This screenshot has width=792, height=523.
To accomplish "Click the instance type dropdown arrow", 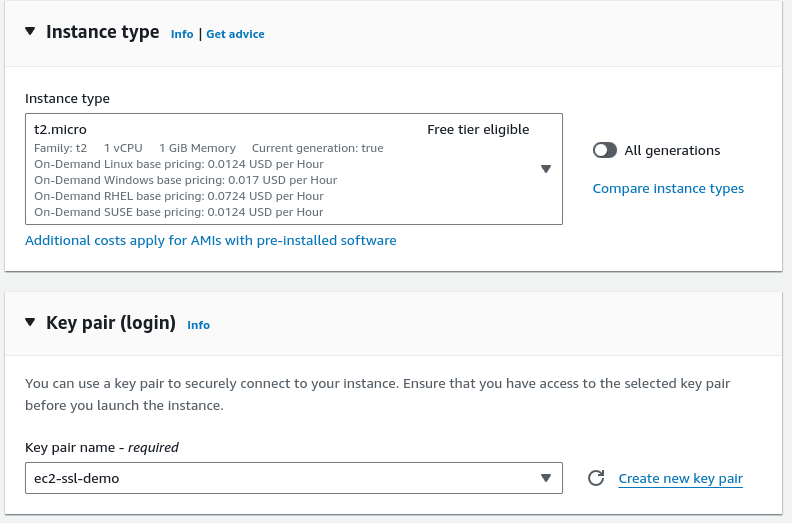I will click(546, 169).
